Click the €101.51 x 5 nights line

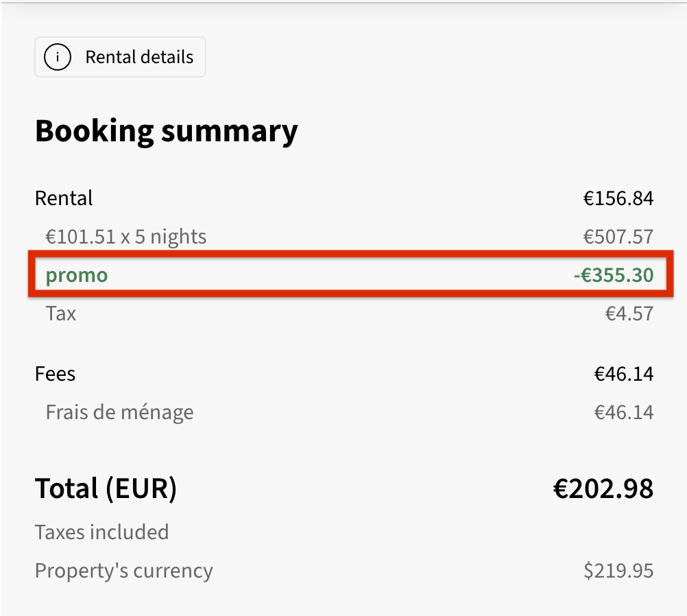(125, 237)
